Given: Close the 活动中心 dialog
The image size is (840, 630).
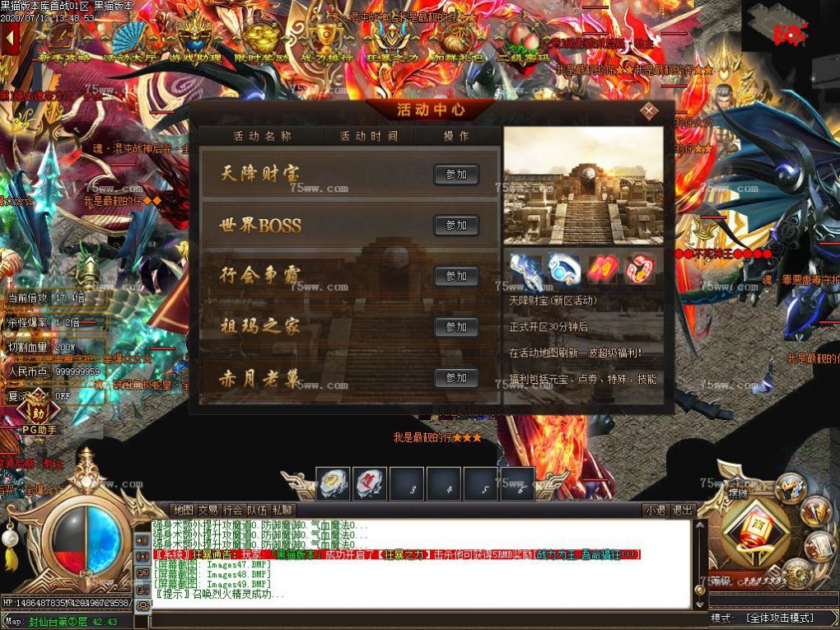Looking at the screenshot, I should click(x=649, y=110).
